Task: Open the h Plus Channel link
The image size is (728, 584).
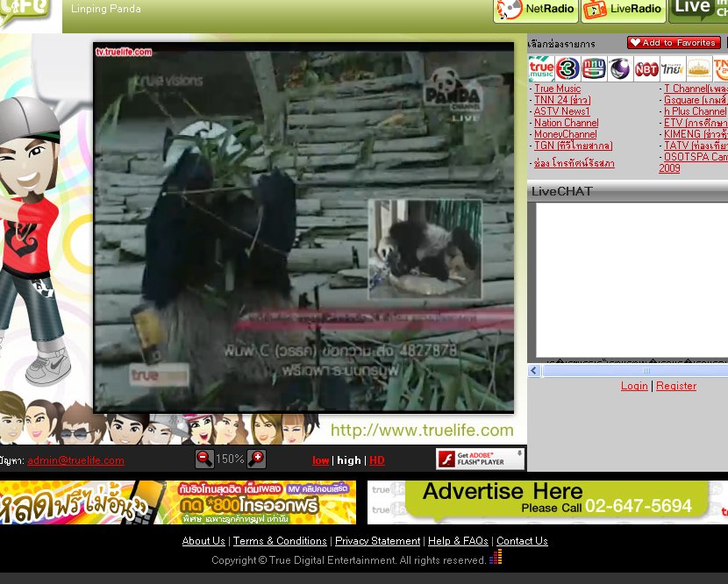Action: pos(696,111)
